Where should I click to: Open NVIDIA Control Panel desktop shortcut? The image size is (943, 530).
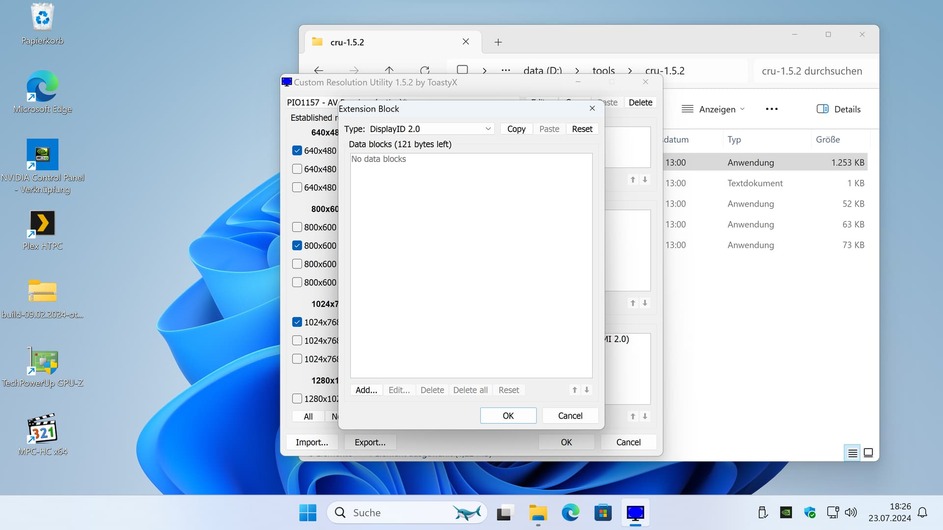coord(42,155)
